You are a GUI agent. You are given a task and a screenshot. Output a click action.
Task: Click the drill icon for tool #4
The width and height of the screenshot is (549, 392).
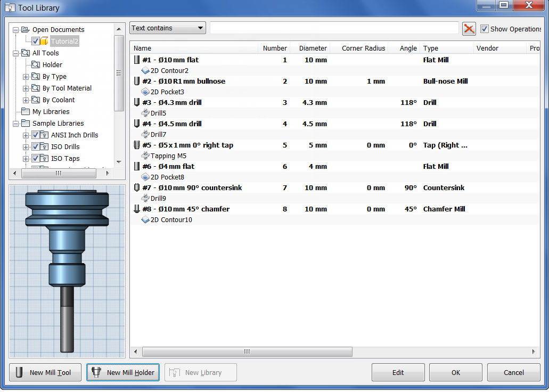click(137, 124)
